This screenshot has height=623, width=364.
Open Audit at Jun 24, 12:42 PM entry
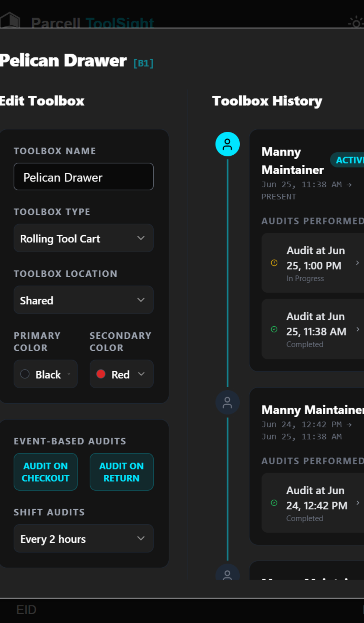coord(313,503)
